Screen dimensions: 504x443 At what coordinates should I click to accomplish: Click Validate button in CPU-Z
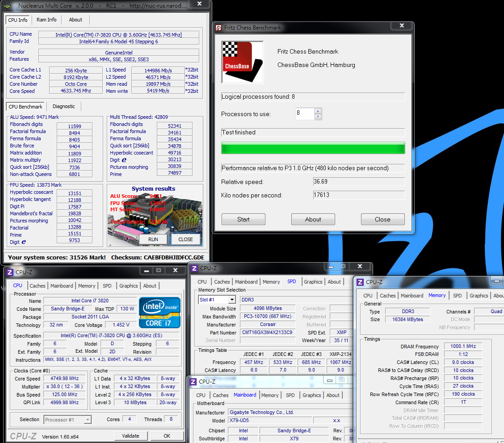point(130,436)
